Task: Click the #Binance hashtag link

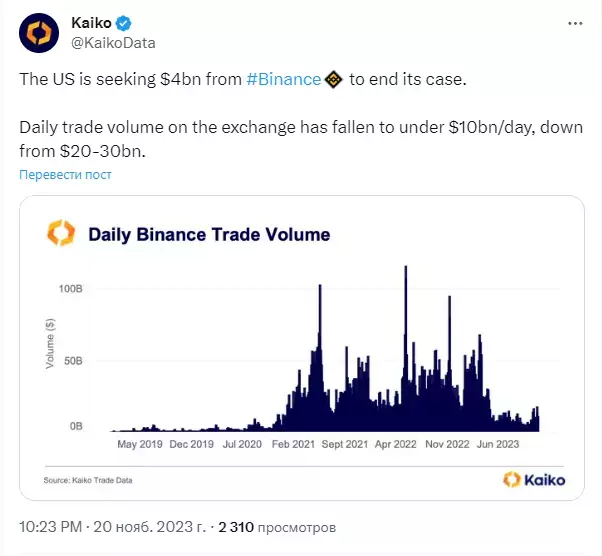Action: pos(283,79)
